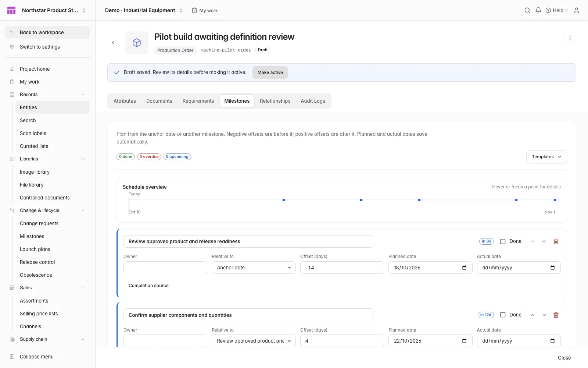Viewport: 588px width, 368px height.
Task: Expand the Supply chain sidebar section
Action: 47,339
